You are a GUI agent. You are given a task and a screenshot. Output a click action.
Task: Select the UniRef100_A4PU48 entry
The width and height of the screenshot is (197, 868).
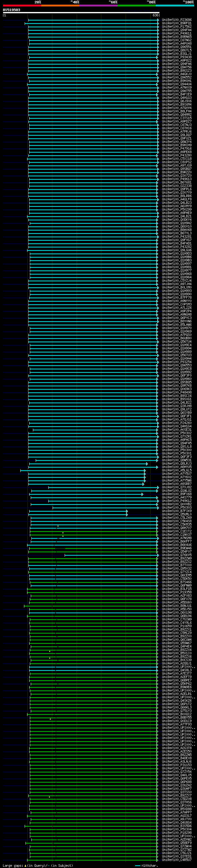click(x=176, y=43)
